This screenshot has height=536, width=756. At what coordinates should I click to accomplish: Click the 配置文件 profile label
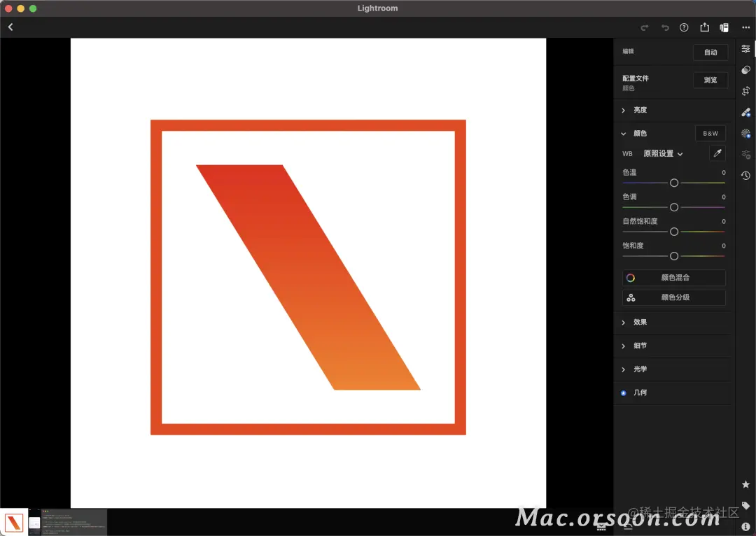pos(636,78)
